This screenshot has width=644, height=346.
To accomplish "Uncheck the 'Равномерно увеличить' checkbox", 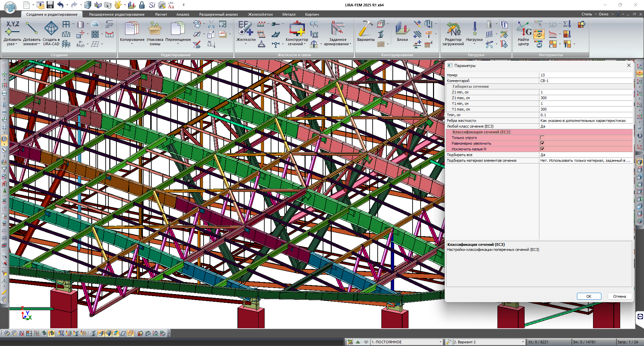I will 542,143.
